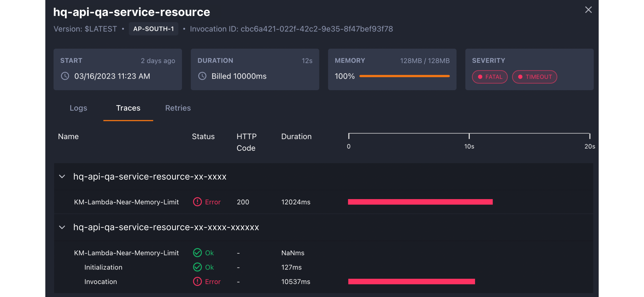Image resolution: width=644 pixels, height=297 pixels.
Task: Collapse the hq-api-qa-service-resource-xx-xxxx-xxxxxx group
Action: click(x=62, y=227)
